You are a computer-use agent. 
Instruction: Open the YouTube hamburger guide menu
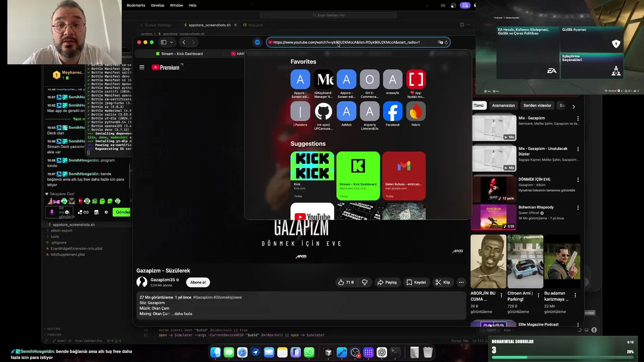(x=142, y=67)
